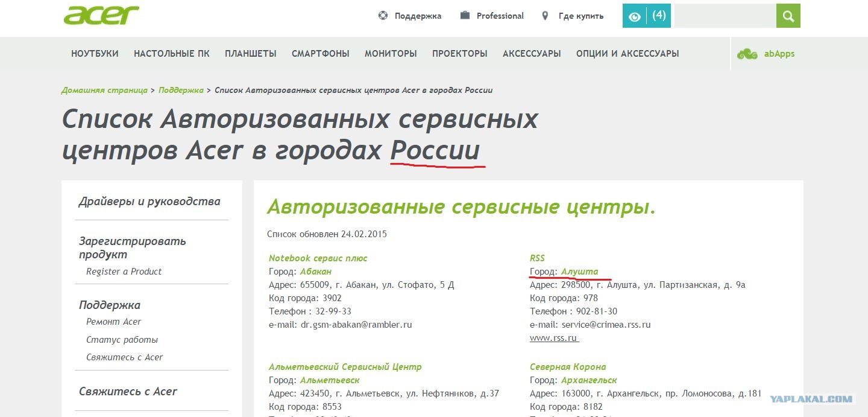Open СМАРТФОНЫ menu

point(321,54)
